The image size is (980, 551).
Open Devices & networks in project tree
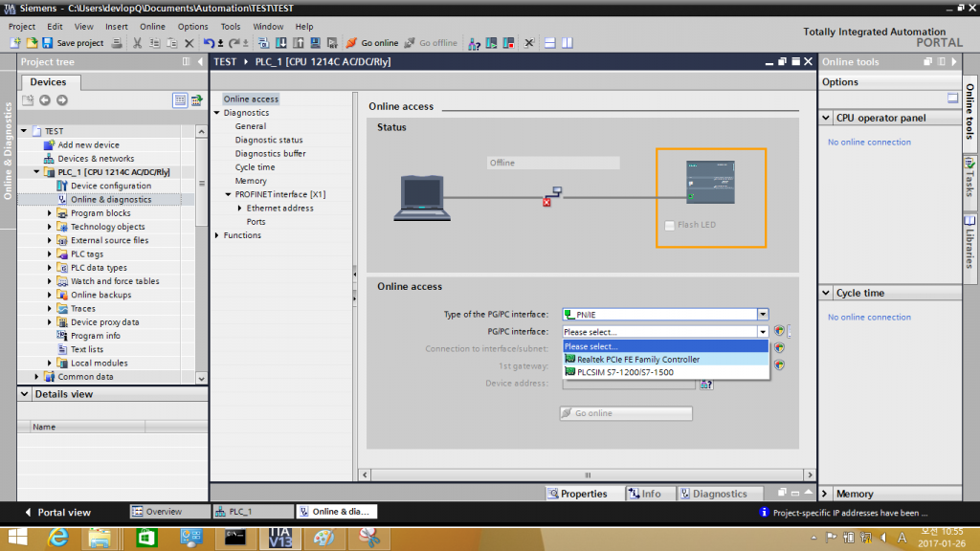(x=96, y=159)
